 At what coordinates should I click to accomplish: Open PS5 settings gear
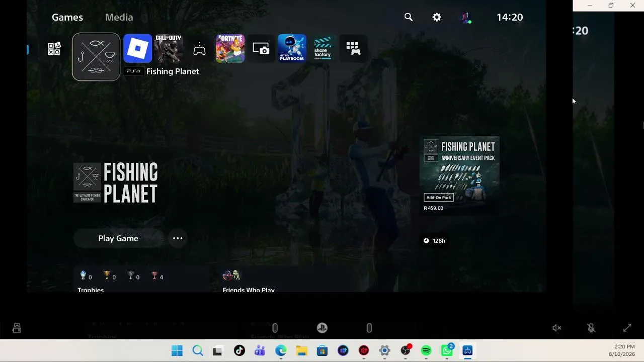[x=437, y=17]
